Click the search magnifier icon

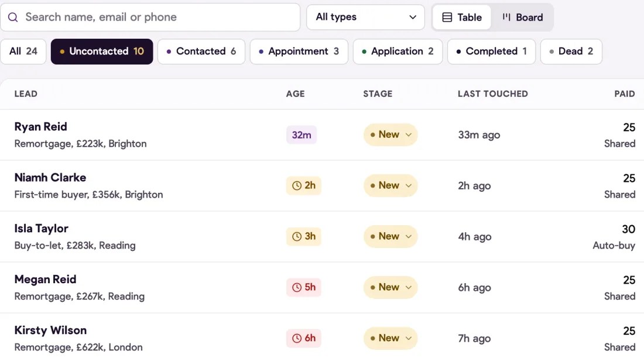click(x=13, y=17)
